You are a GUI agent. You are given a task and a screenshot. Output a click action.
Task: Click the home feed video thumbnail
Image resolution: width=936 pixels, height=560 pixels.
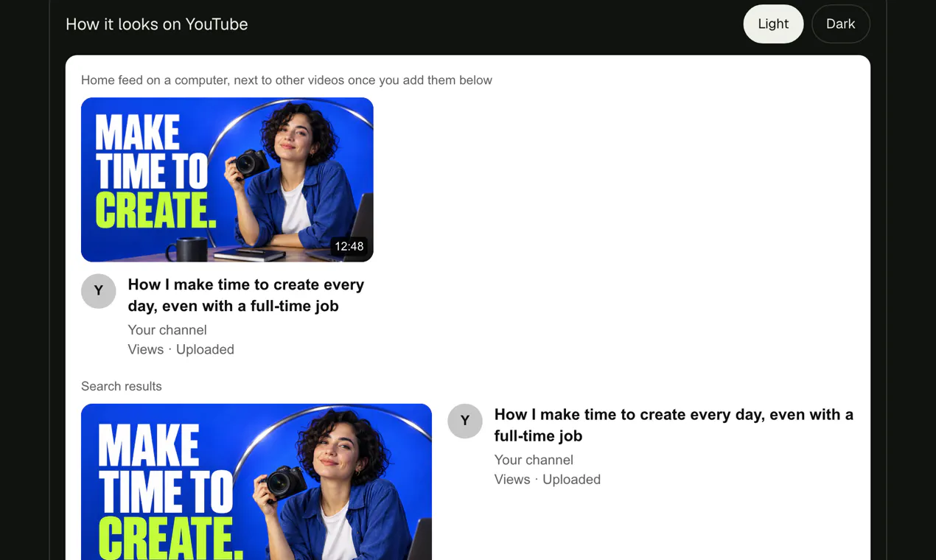(227, 180)
